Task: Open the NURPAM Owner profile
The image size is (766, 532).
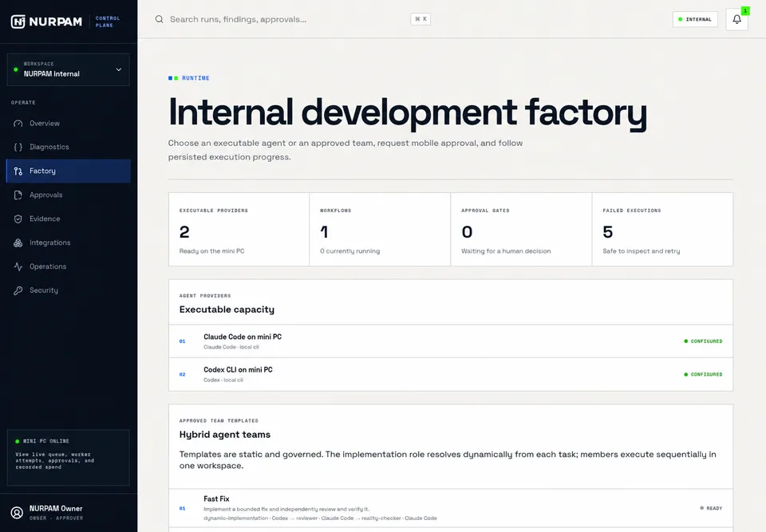Action: click(69, 513)
